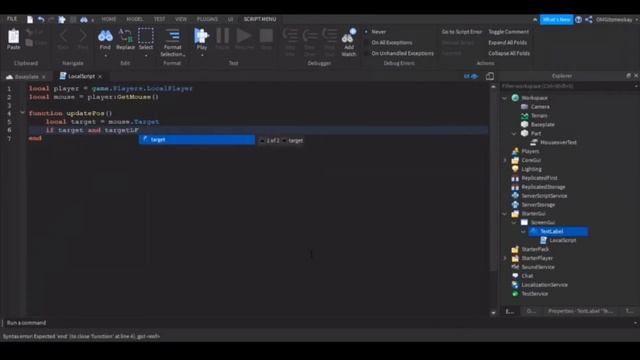Expand the StarterPlayer tree node
Screen dimensions: 640x360
[x=504, y=258]
